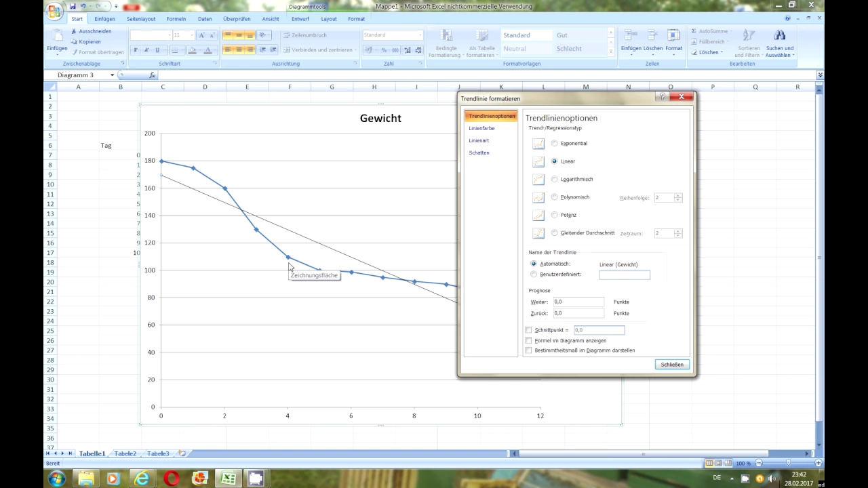Choose Benutzerdefiniert trendline name
Screen dimensions: 868x488
534,274
